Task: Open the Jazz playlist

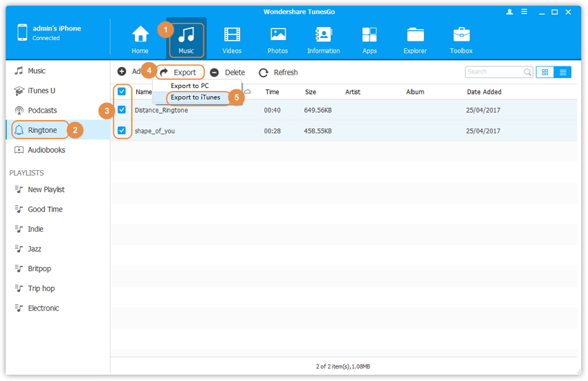Action: pos(35,249)
